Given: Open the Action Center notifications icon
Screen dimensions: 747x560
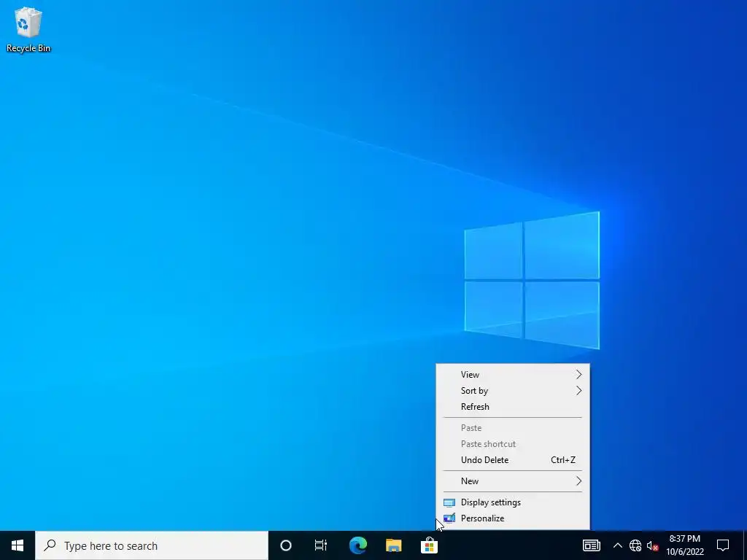Looking at the screenshot, I should pos(723,545).
